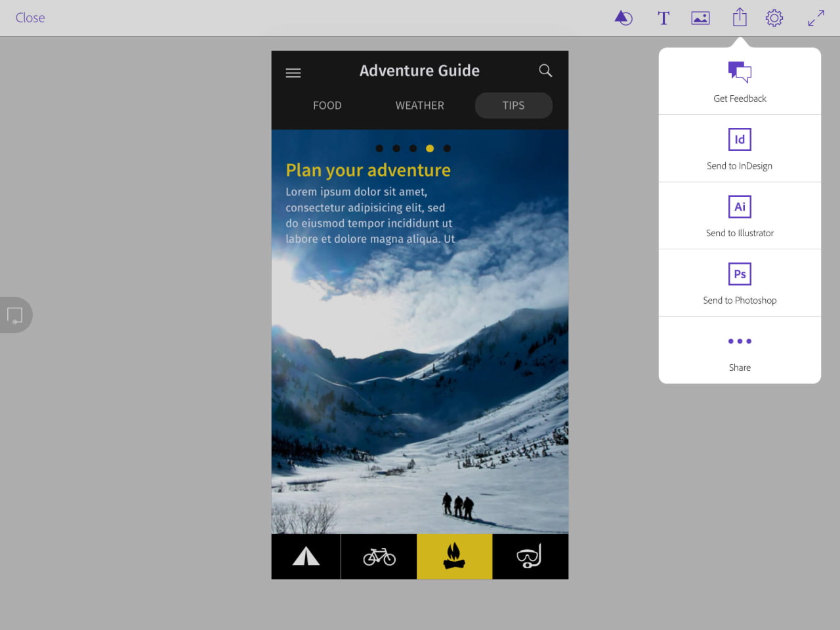Open the share panel icon
This screenshot has height=630, width=840.
coord(740,18)
